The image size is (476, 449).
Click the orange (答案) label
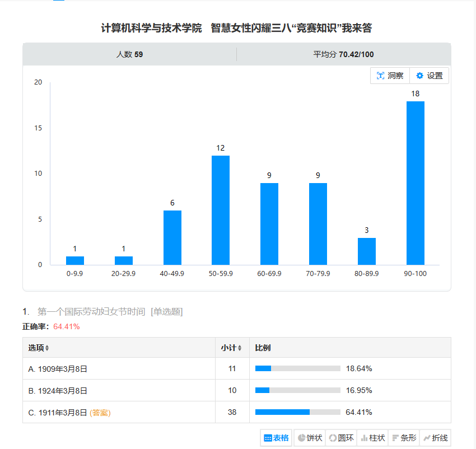(x=100, y=413)
